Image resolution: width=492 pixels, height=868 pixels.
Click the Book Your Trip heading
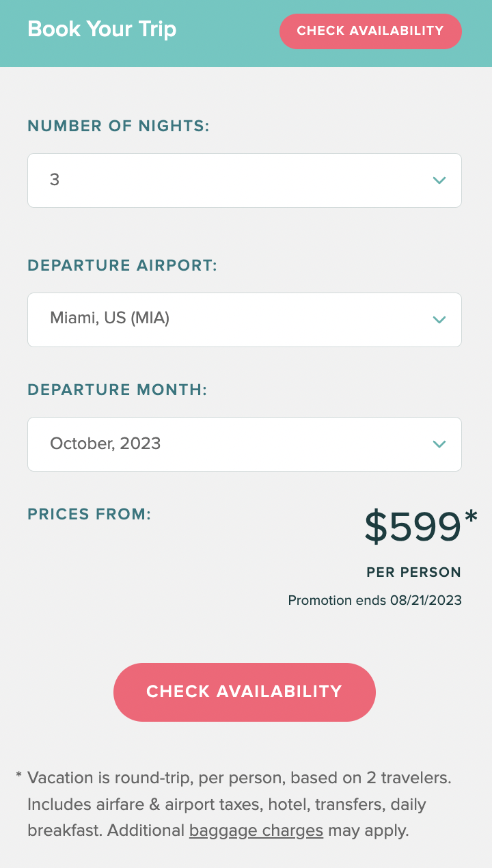(x=102, y=29)
